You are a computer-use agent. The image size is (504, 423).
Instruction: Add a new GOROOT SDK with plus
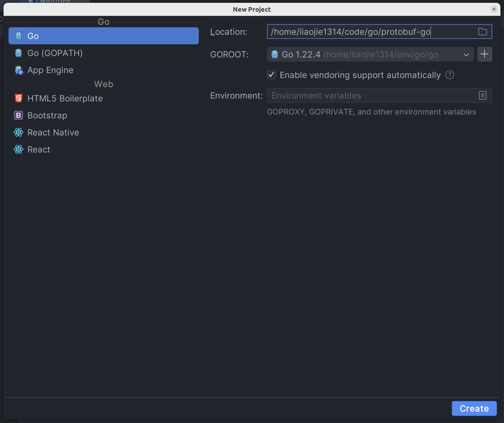click(x=485, y=54)
